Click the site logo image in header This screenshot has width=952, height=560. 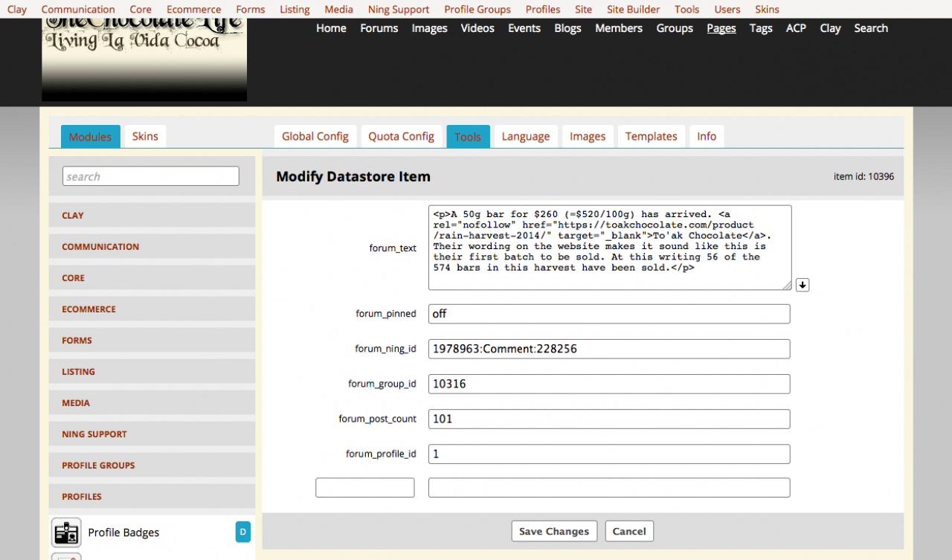click(x=144, y=59)
